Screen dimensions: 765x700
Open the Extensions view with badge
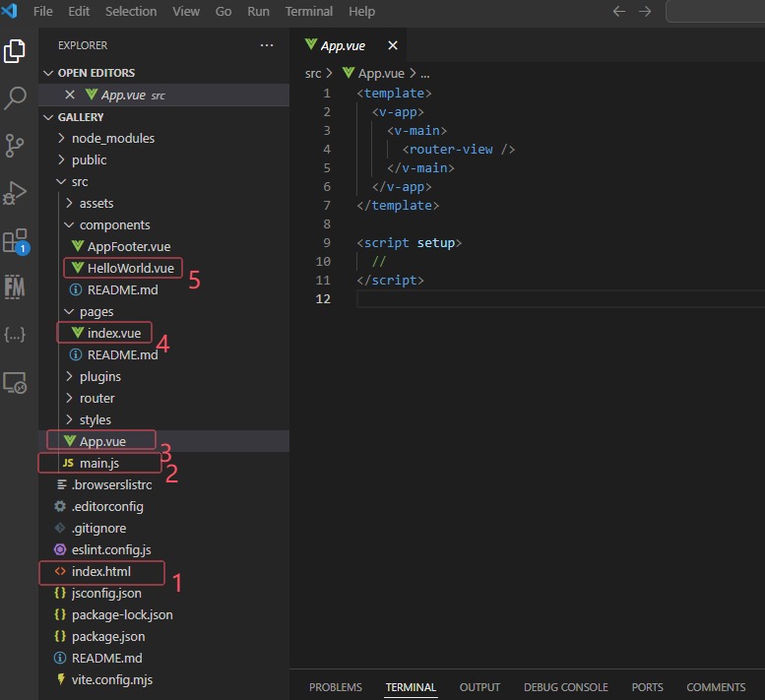tap(15, 241)
